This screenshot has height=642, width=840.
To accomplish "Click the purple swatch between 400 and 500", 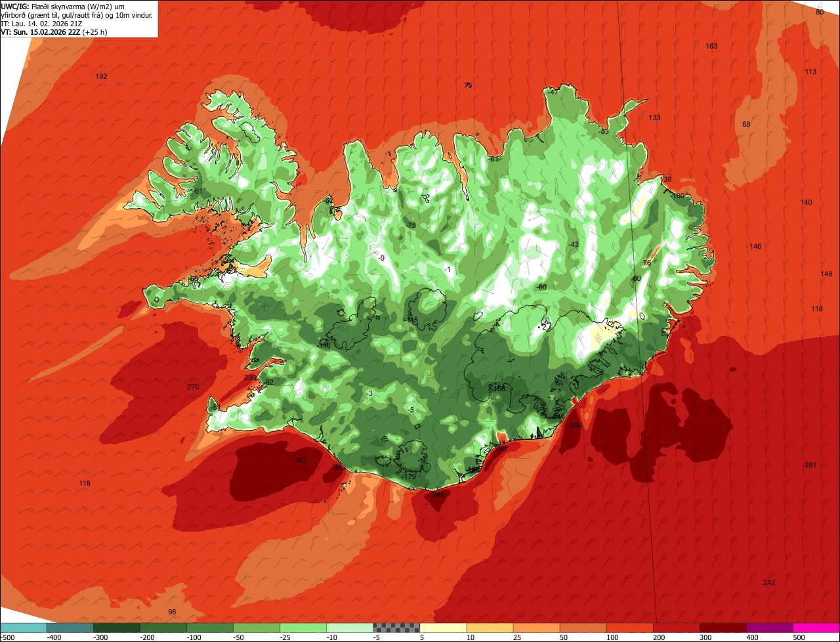I will (769, 628).
